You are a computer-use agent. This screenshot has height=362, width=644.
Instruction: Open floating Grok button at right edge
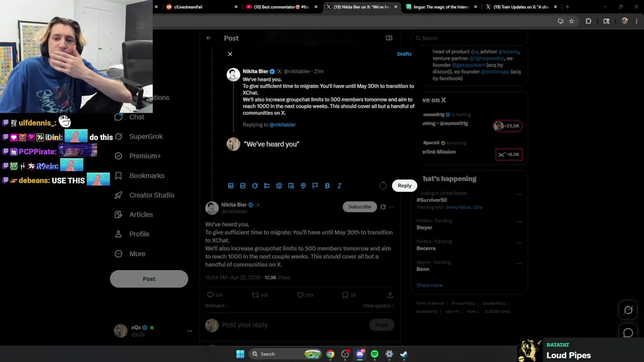click(x=628, y=310)
